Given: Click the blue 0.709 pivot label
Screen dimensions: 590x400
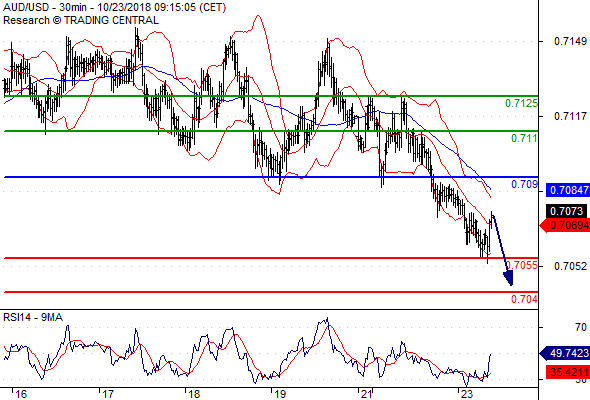Looking at the screenshot, I should pyautogui.click(x=524, y=184).
